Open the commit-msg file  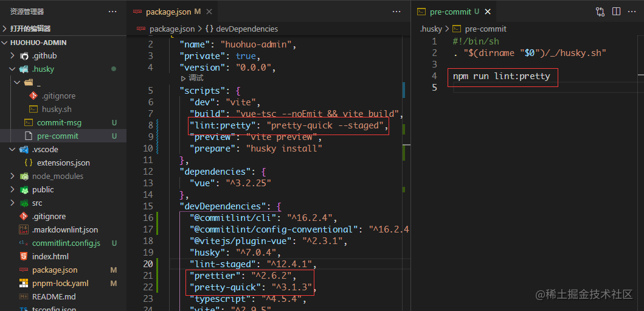tap(59, 122)
